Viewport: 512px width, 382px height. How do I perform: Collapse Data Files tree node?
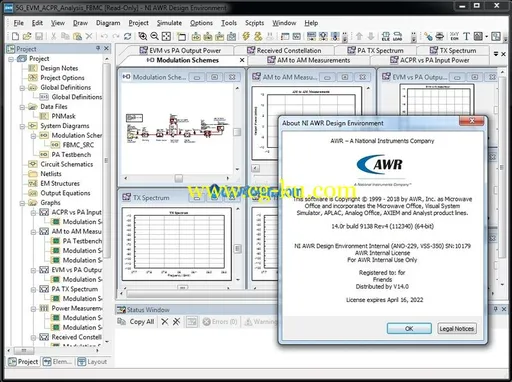pos(22,107)
